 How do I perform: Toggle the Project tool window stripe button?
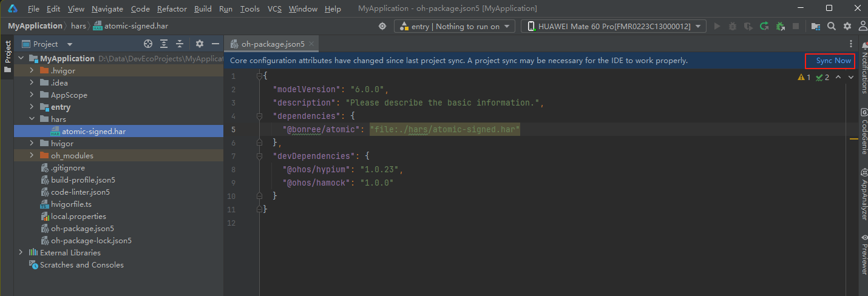tap(7, 56)
